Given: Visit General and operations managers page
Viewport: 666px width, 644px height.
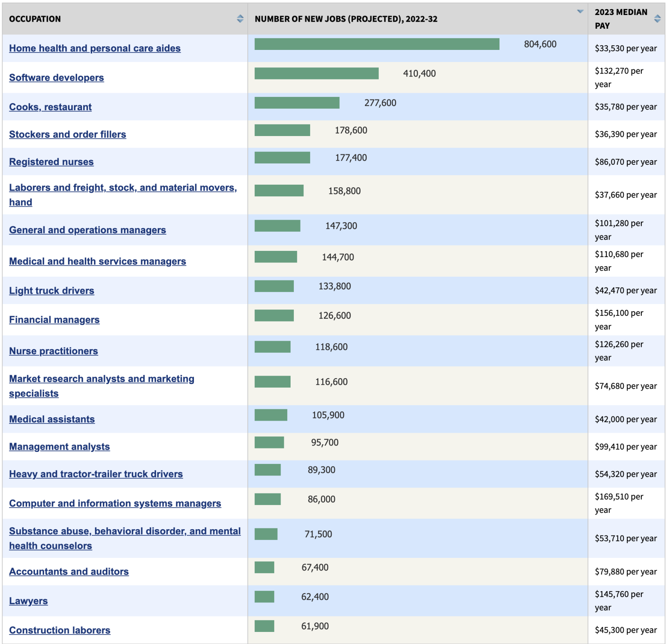Looking at the screenshot, I should [x=87, y=230].
